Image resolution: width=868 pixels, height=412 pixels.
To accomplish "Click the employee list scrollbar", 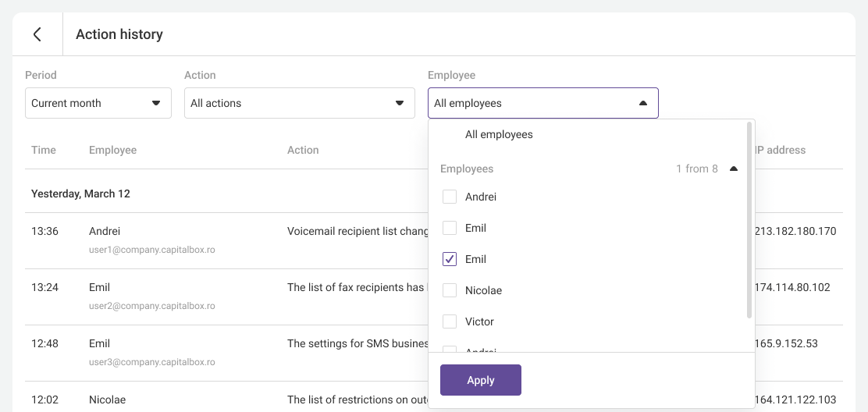I will 749,220.
